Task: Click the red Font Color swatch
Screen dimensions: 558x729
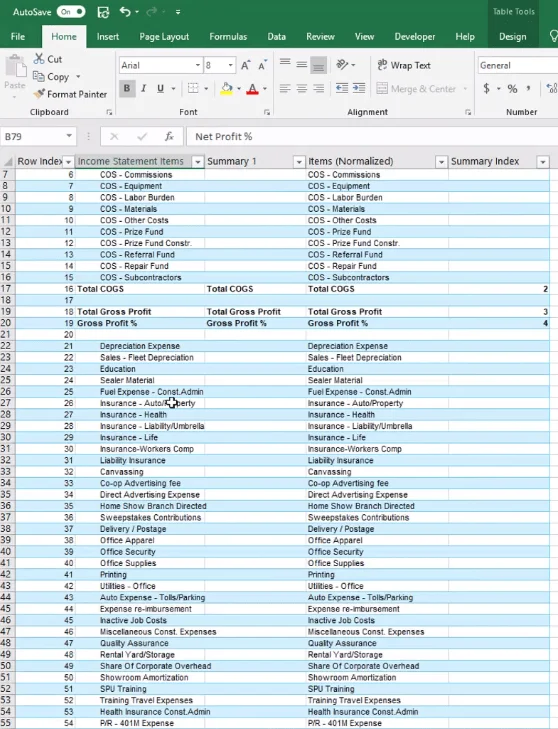Action: click(252, 88)
